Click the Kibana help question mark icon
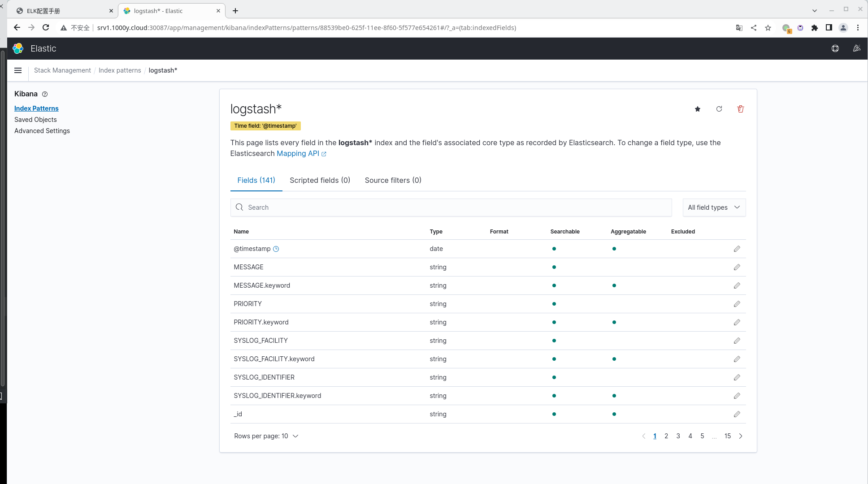The width and height of the screenshot is (868, 484). tap(45, 94)
